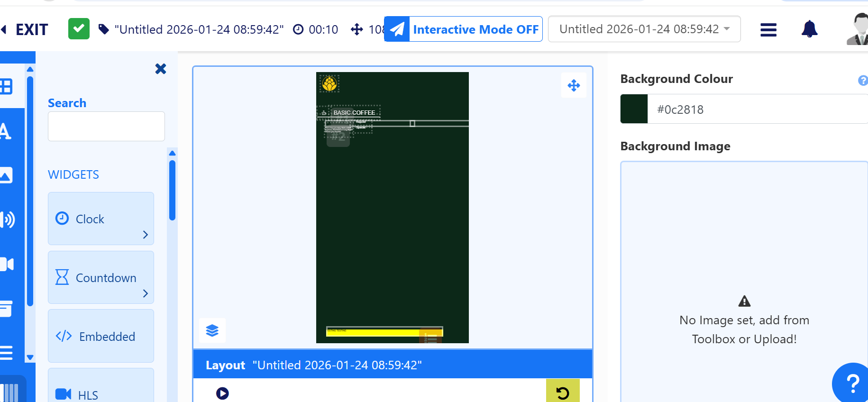868x402 pixels.
Task: Click the dark green background colour swatch
Action: [634, 109]
